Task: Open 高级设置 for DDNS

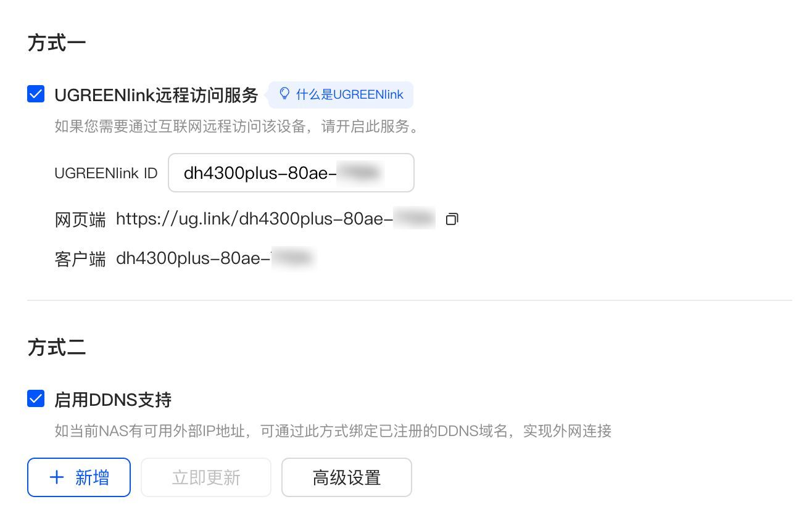Action: click(346, 477)
